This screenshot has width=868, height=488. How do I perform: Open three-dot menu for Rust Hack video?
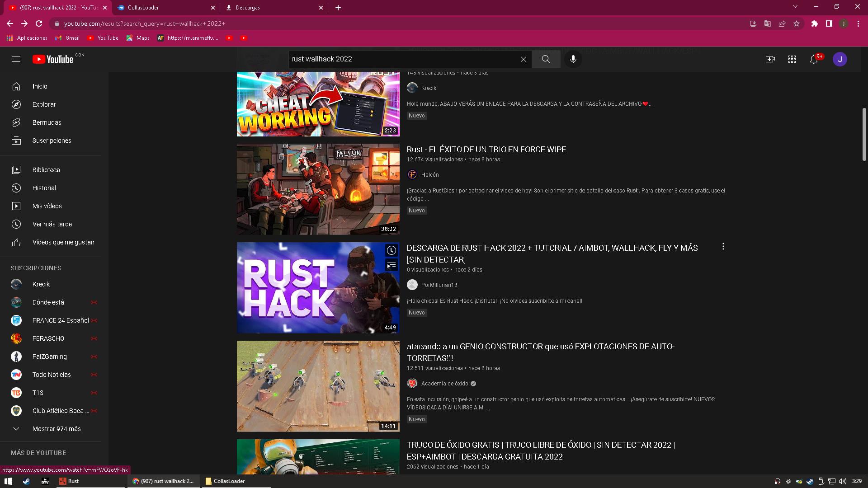click(723, 246)
